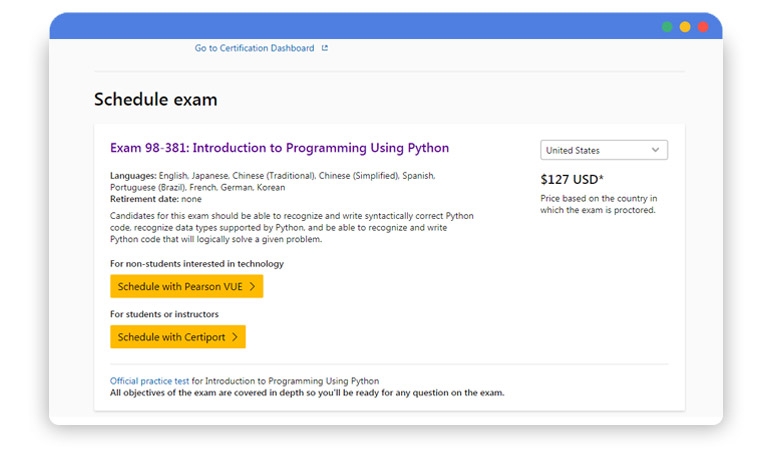This screenshot has height=450, width=762.
Task: Click the yellow window control dot
Action: (x=685, y=27)
